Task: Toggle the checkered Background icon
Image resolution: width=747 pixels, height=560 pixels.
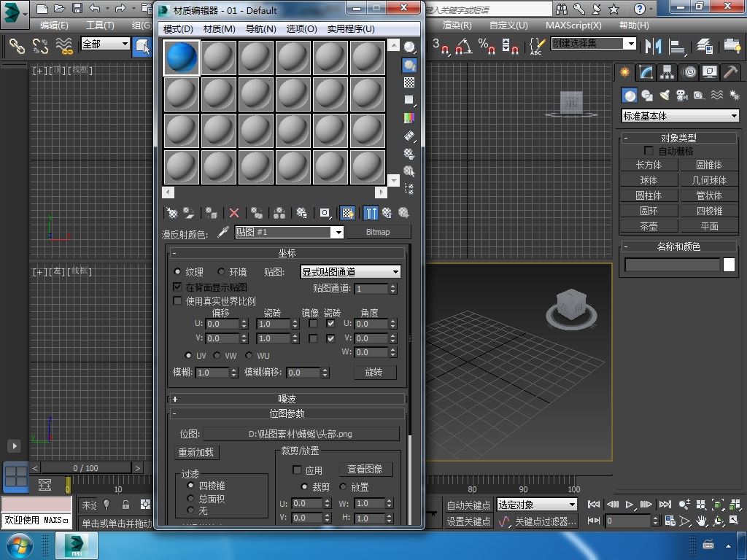Action: pos(409,82)
